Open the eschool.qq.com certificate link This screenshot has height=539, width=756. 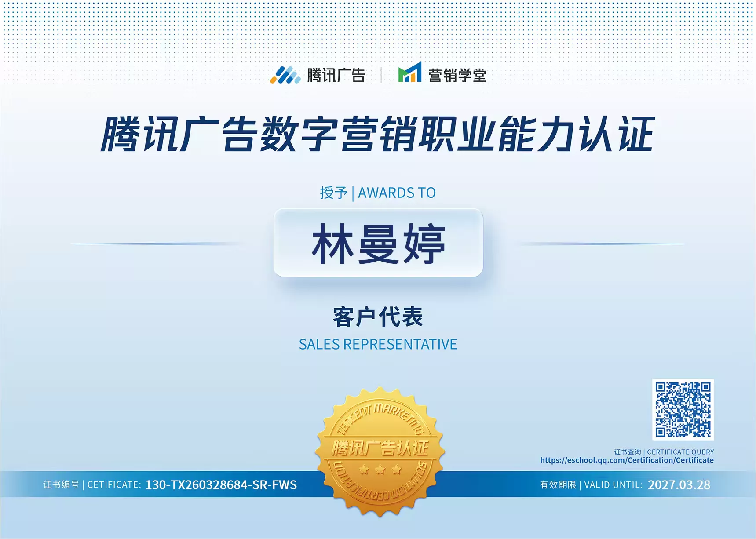click(627, 460)
